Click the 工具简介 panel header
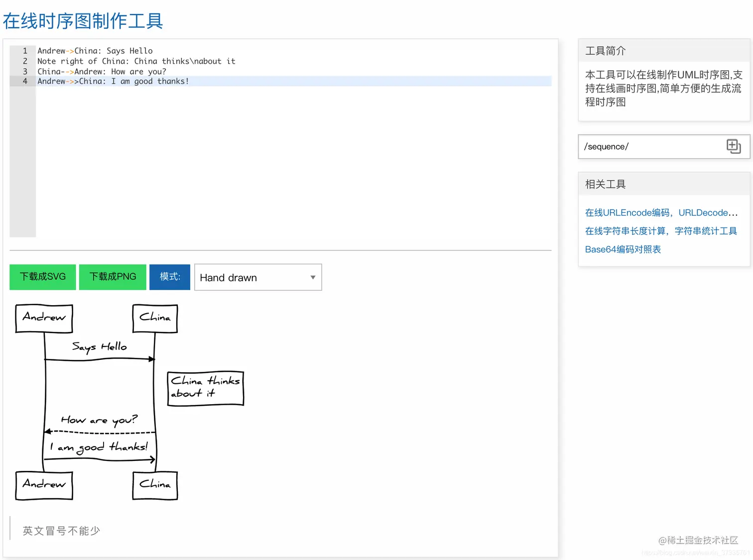This screenshot has height=560, width=753. coord(605,50)
